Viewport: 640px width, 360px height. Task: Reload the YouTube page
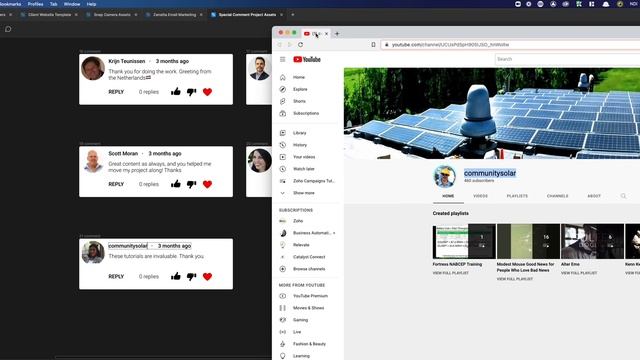click(301, 44)
